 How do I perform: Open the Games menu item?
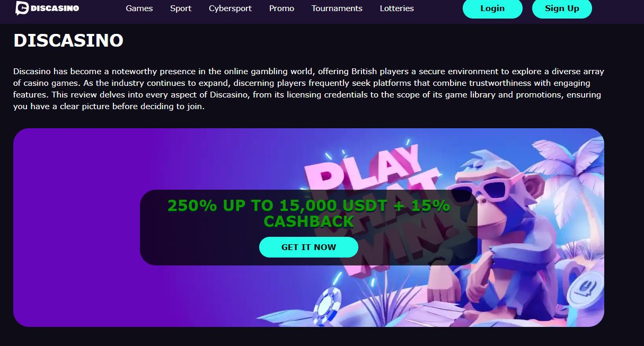tap(139, 8)
